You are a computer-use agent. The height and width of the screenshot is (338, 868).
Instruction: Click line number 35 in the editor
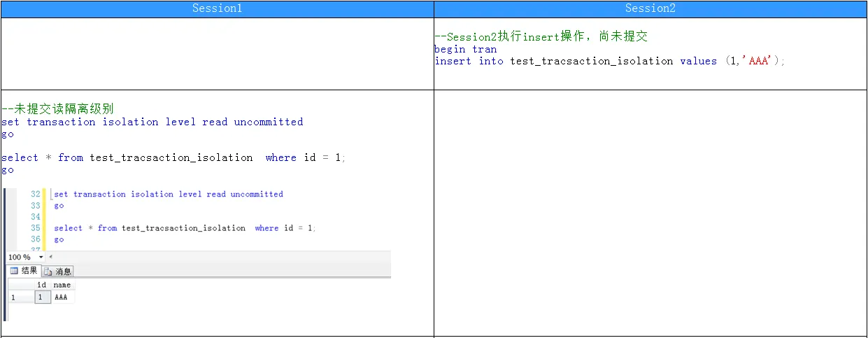point(36,228)
